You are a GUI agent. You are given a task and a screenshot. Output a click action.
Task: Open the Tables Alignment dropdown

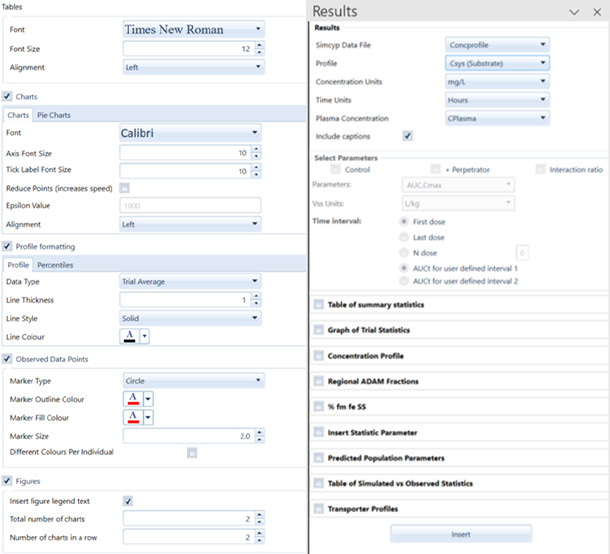pyautogui.click(x=193, y=67)
